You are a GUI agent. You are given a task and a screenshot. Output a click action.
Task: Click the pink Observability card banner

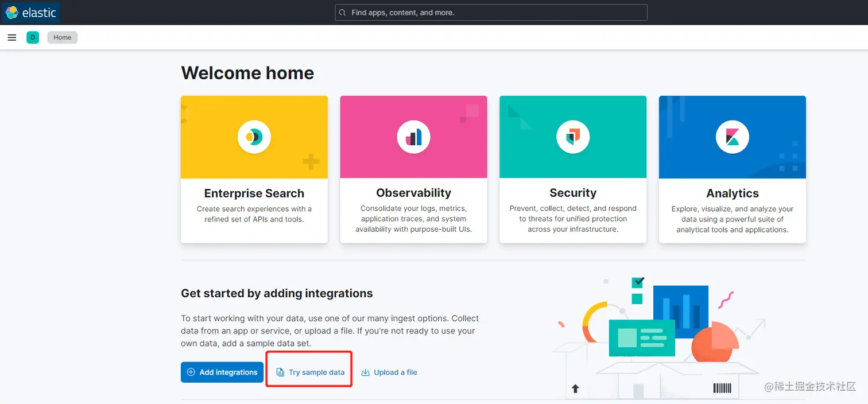click(413, 137)
